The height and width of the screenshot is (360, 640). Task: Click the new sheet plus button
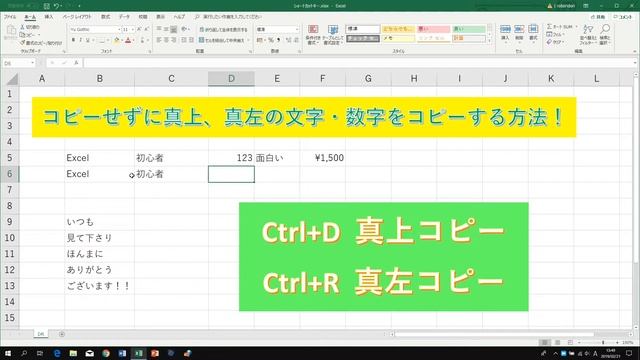(x=62, y=334)
